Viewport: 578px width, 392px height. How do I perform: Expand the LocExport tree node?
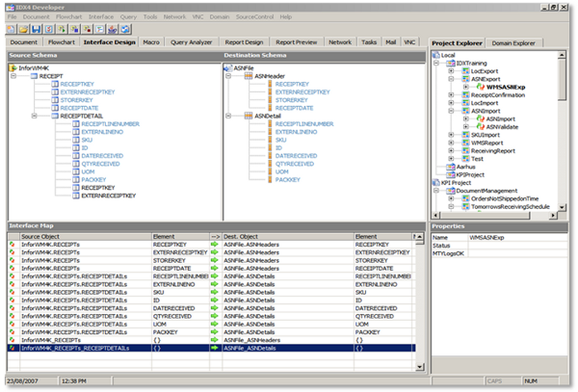(452, 70)
